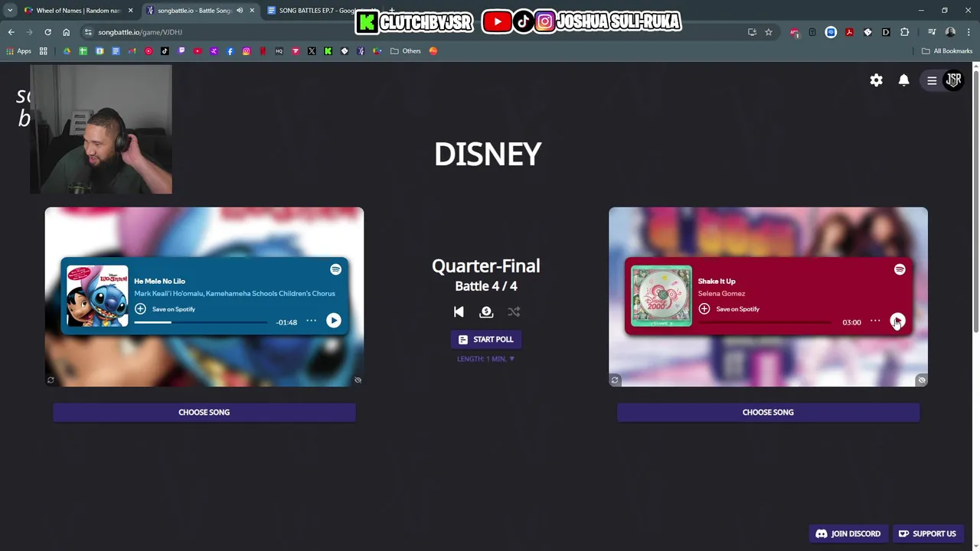Open the Google Drive bookmark

click(67, 51)
